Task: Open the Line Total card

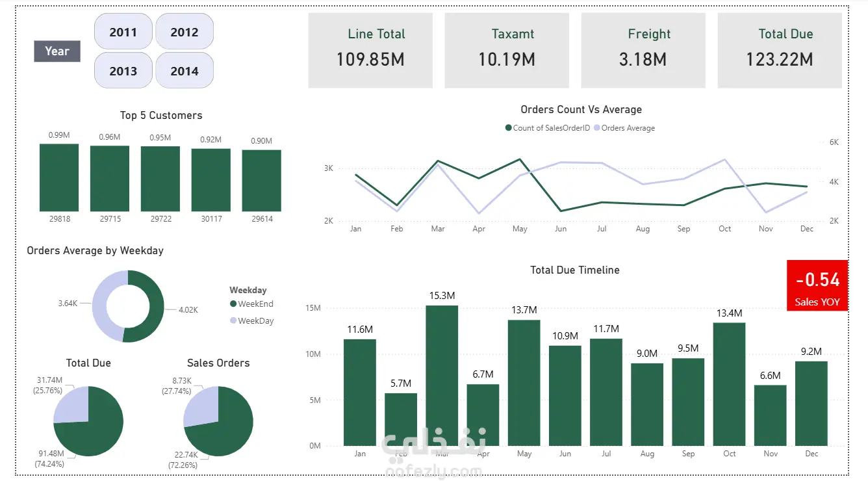Action: (x=370, y=51)
